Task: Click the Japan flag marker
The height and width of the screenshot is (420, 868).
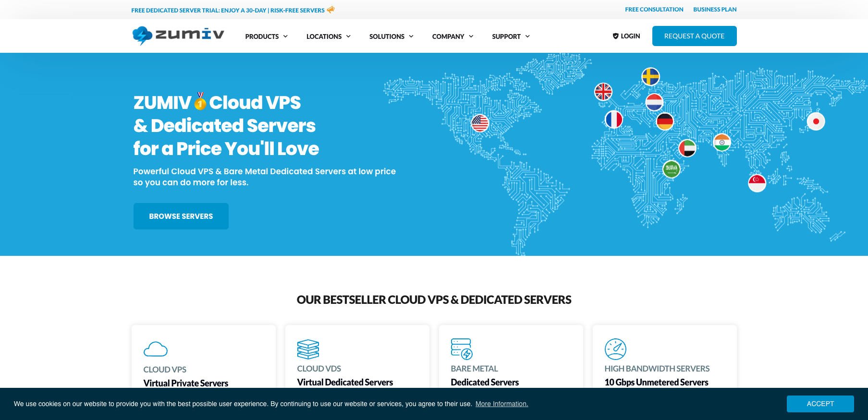Action: point(816,121)
